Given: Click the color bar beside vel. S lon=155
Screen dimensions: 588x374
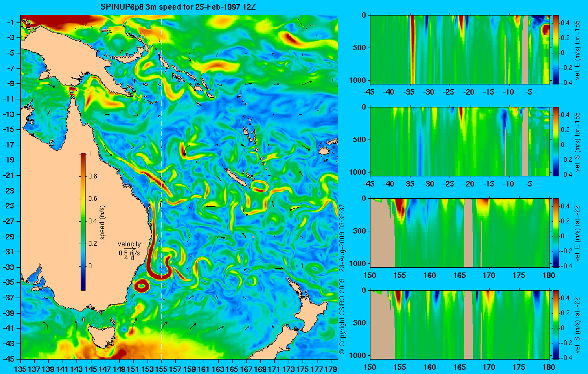Looking at the screenshot, I should click(556, 141).
